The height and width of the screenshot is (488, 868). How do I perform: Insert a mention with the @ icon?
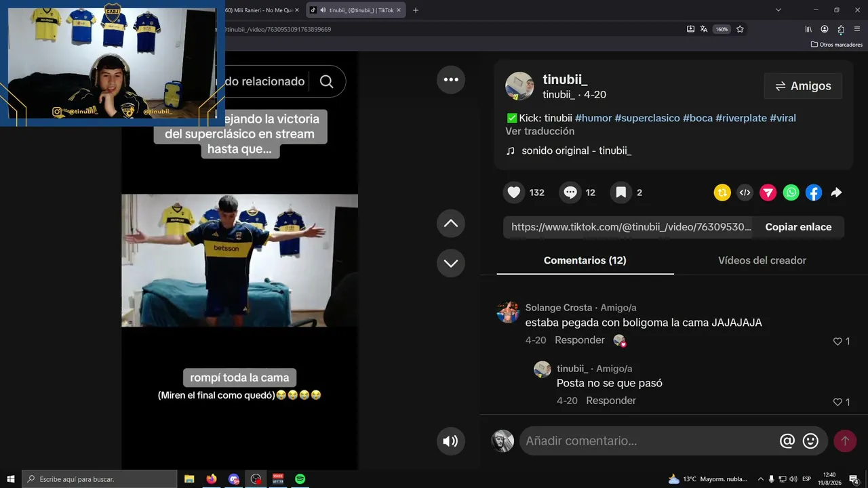pos(787,441)
